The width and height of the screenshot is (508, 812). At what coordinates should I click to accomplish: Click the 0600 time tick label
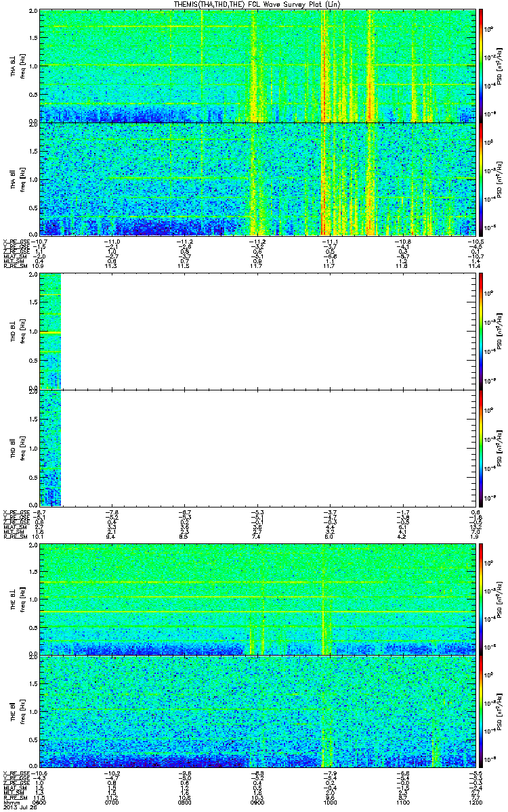coord(40,803)
